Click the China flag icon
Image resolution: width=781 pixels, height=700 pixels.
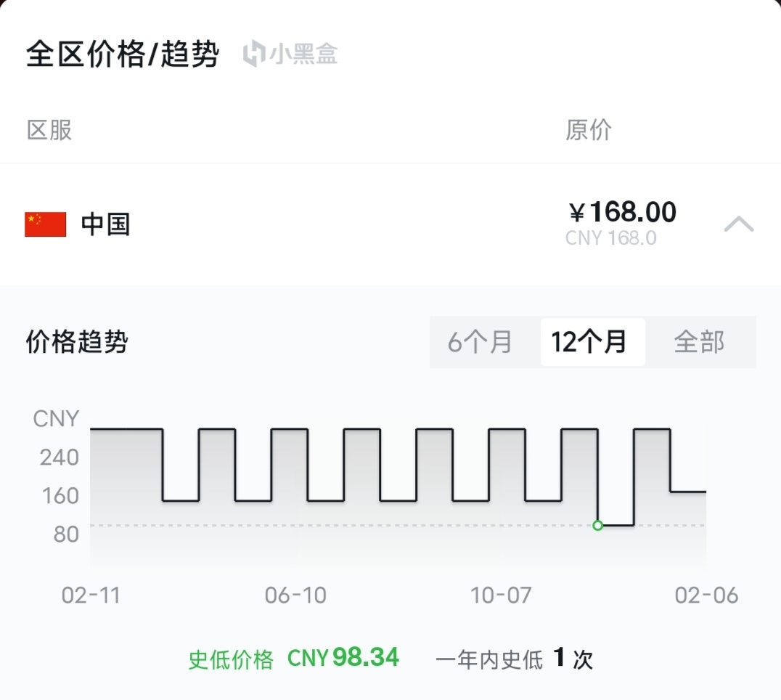pyautogui.click(x=45, y=224)
